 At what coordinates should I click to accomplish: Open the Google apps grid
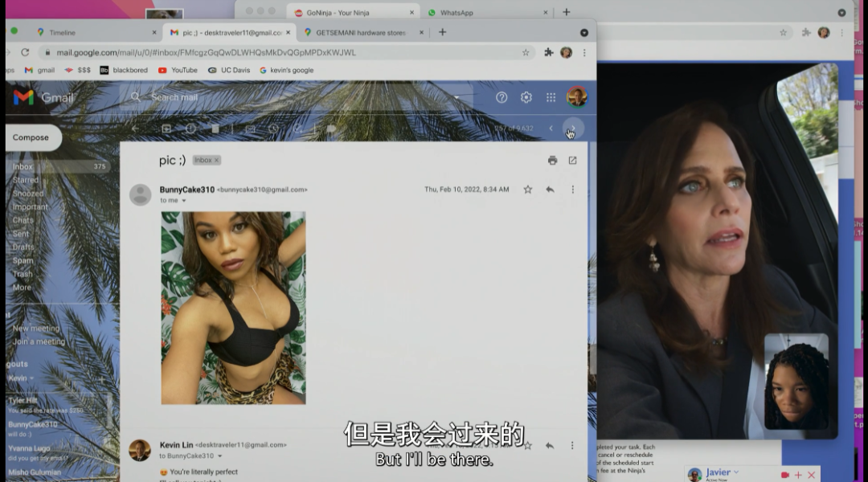pos(551,97)
